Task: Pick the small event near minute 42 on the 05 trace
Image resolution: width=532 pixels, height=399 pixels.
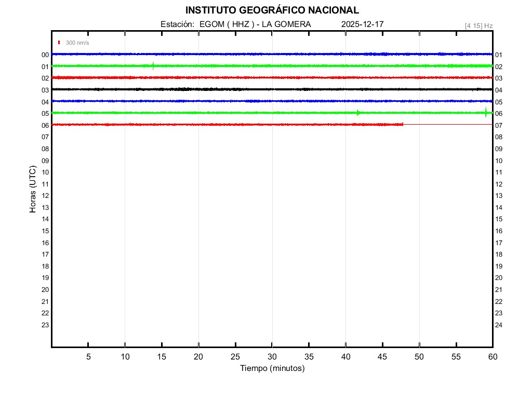Action: [x=358, y=113]
